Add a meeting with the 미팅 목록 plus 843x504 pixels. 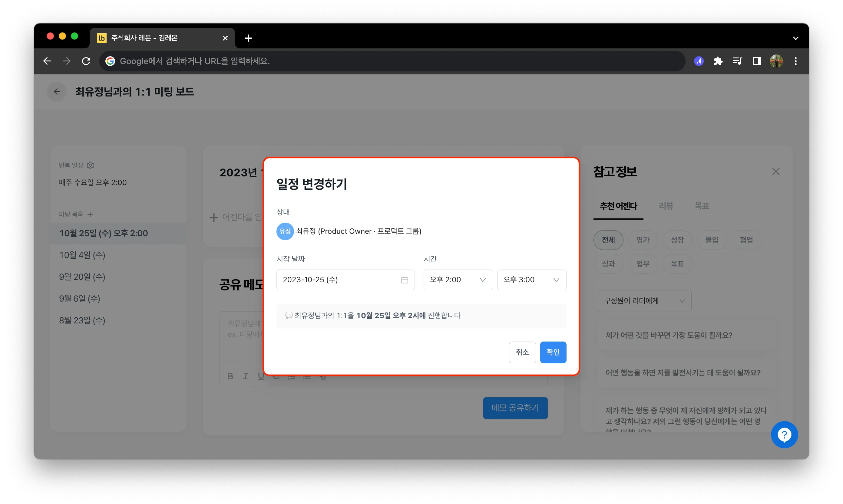90,214
